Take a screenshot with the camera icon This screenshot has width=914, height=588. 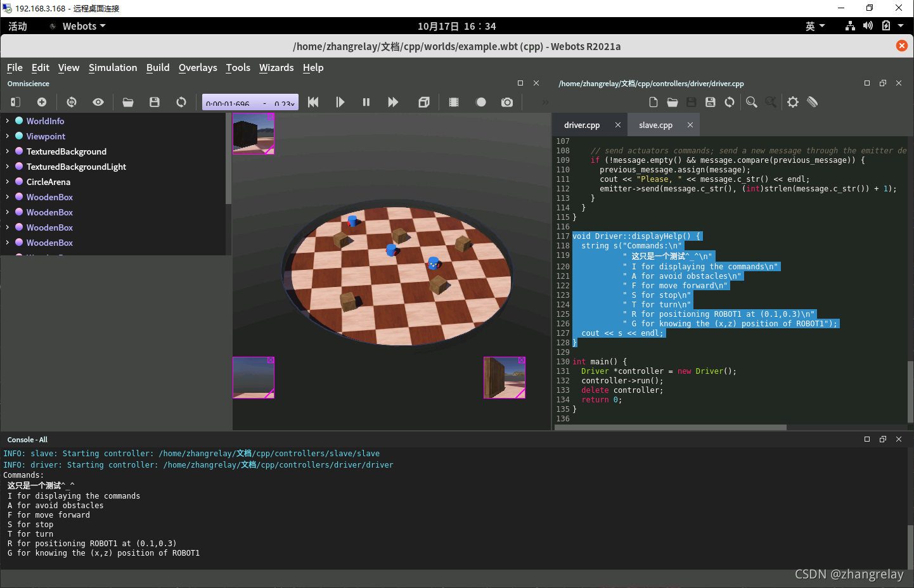pyautogui.click(x=507, y=102)
